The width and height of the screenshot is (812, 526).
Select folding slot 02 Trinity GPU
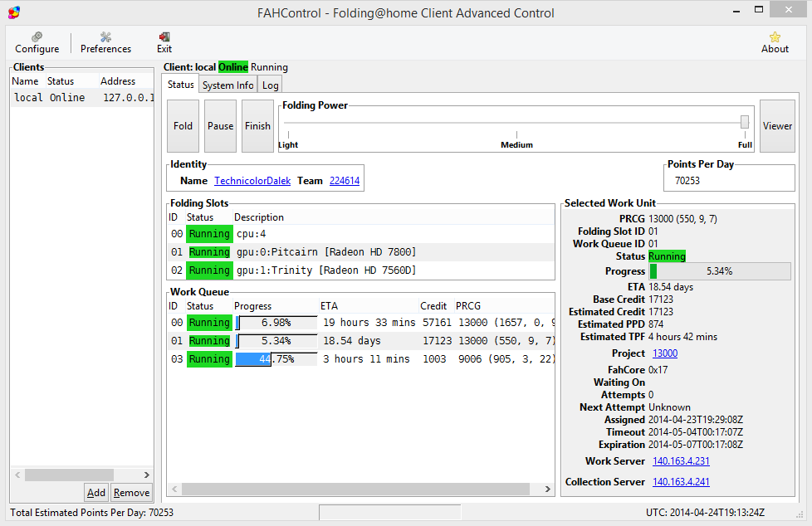[x=361, y=270]
